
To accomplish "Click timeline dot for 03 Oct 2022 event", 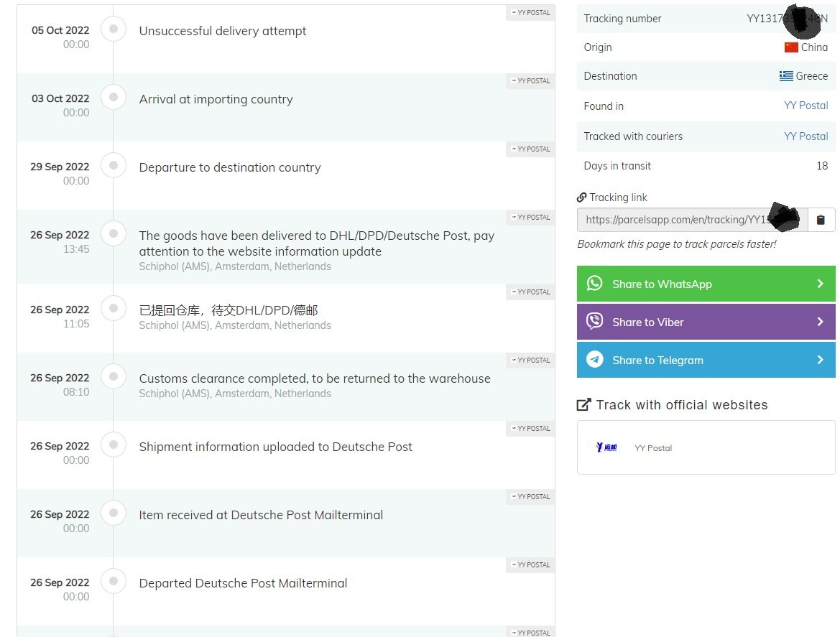I will pyautogui.click(x=114, y=98).
